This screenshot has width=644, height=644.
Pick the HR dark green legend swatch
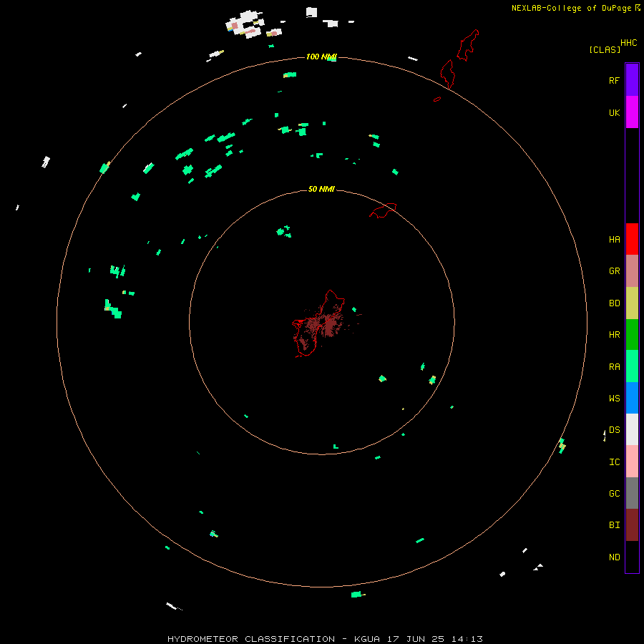click(x=632, y=334)
